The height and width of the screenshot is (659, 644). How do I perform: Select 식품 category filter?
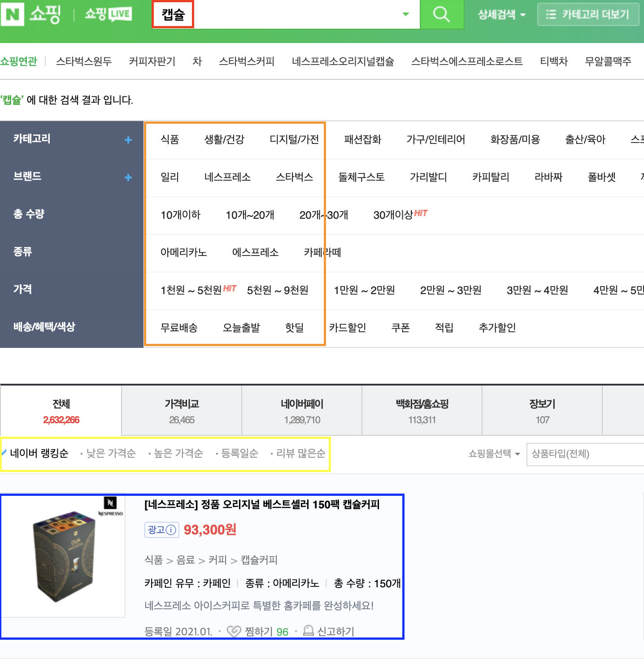[170, 139]
